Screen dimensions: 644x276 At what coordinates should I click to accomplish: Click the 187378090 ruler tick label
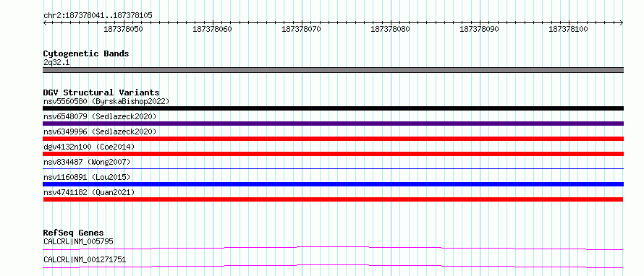479,29
